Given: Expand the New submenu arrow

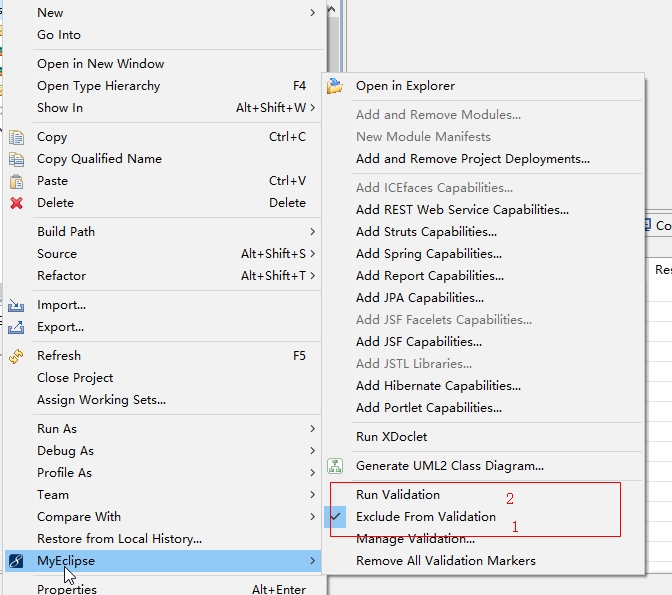Looking at the screenshot, I should [x=312, y=13].
